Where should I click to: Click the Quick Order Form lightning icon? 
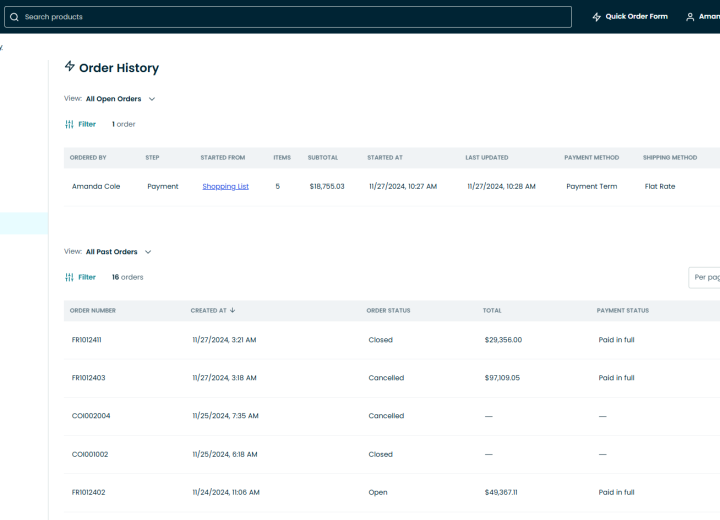(x=596, y=17)
